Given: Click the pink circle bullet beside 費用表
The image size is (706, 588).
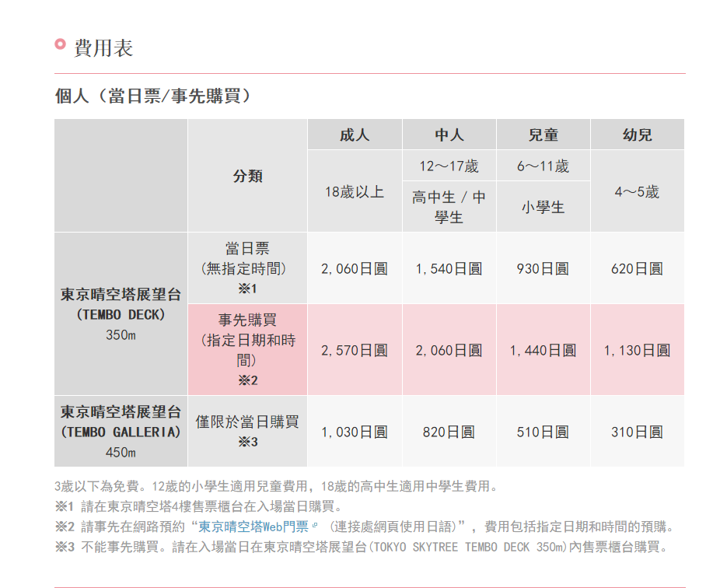Looking at the screenshot, I should (61, 44).
